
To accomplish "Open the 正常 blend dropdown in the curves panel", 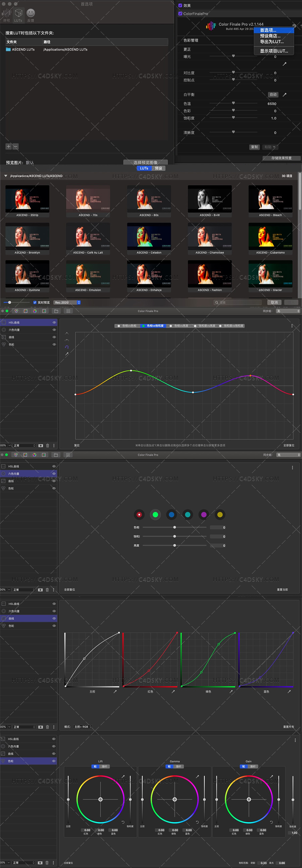I will tap(24, 727).
